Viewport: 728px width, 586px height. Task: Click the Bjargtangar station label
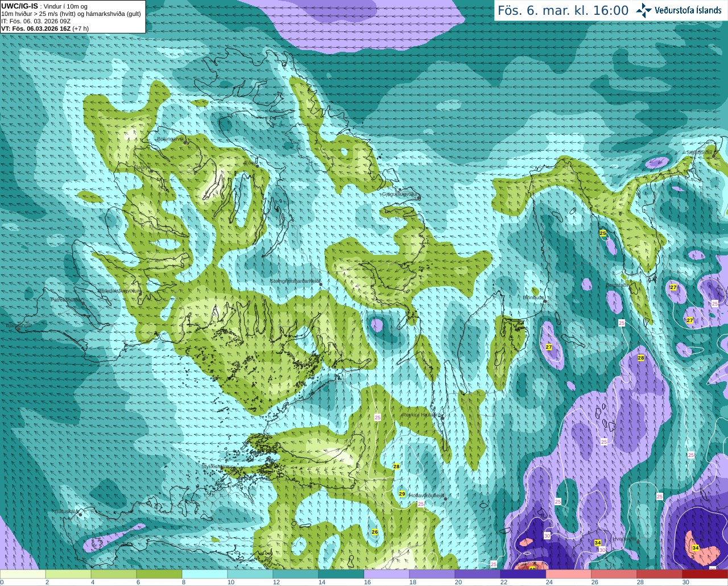(x=19, y=325)
